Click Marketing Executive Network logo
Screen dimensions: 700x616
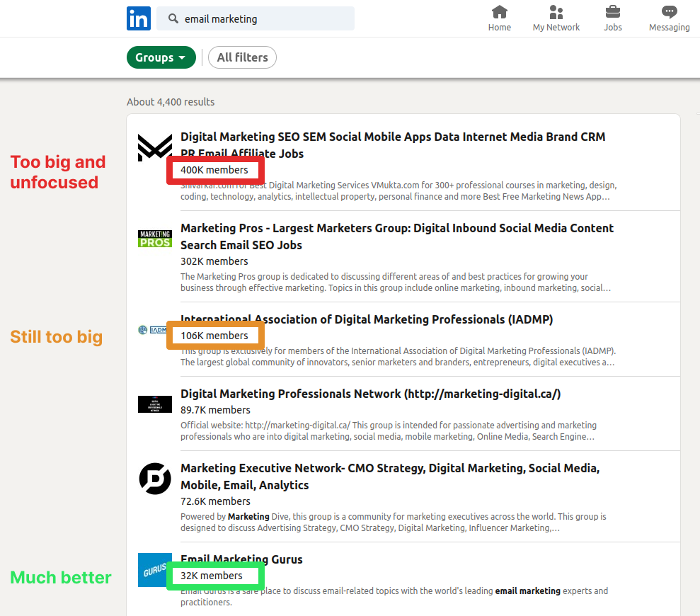155,479
